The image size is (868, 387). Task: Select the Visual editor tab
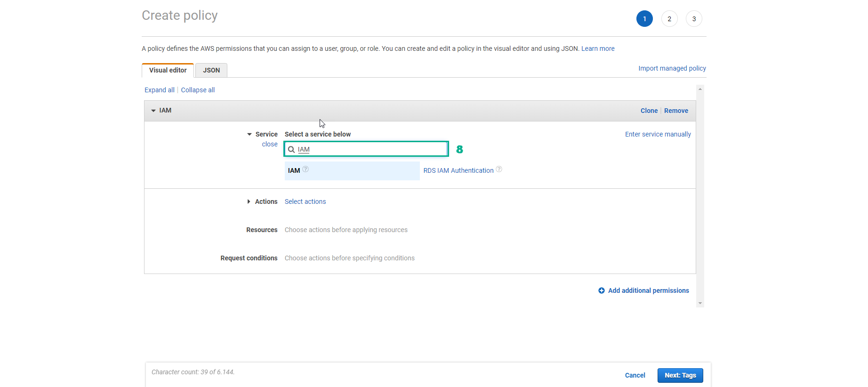click(168, 70)
